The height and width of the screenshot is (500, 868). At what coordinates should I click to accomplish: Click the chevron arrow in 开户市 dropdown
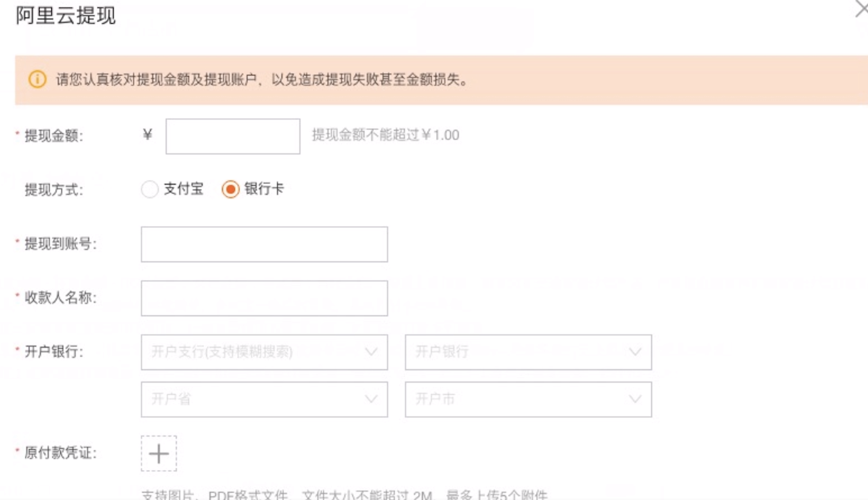pos(635,399)
